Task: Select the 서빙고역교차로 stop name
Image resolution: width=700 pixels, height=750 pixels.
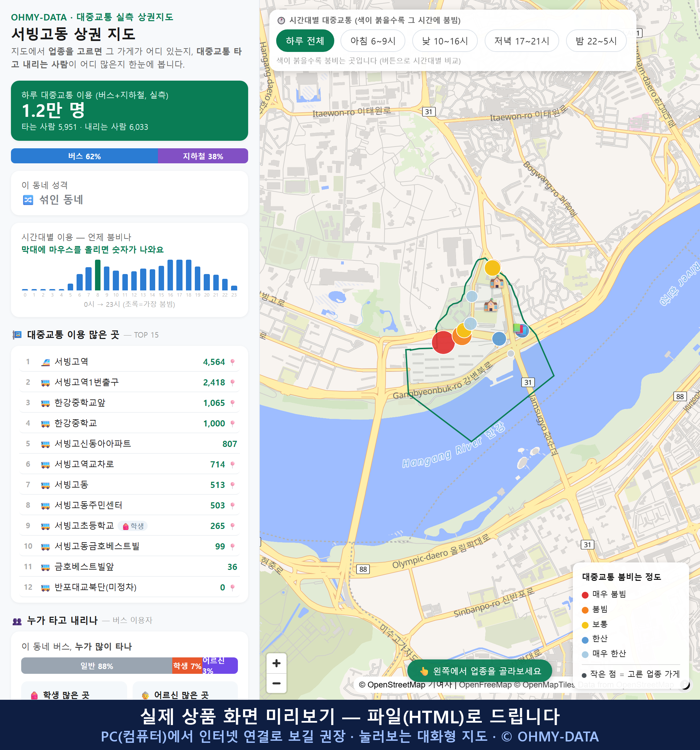Action: point(84,464)
